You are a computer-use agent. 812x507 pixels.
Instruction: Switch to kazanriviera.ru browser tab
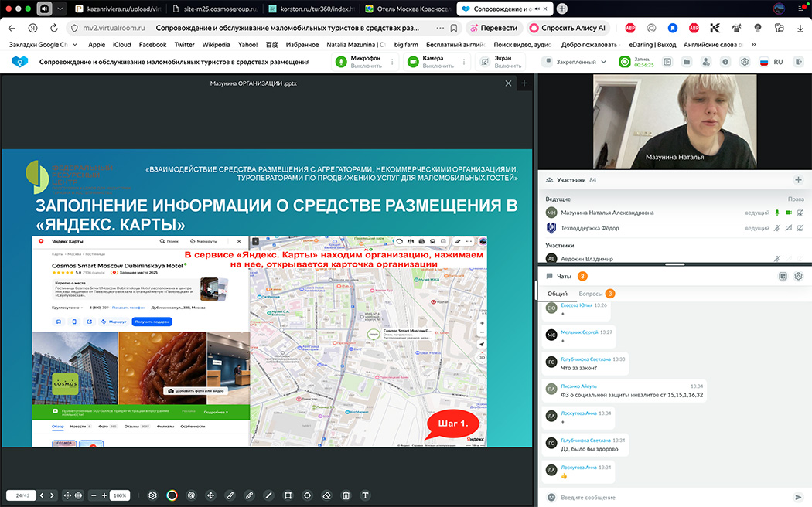[118, 9]
